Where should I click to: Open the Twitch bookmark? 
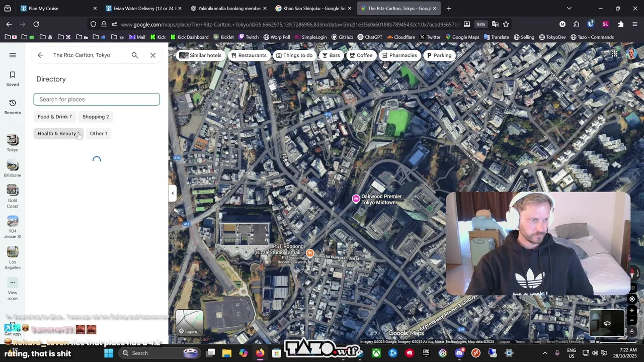(x=248, y=37)
